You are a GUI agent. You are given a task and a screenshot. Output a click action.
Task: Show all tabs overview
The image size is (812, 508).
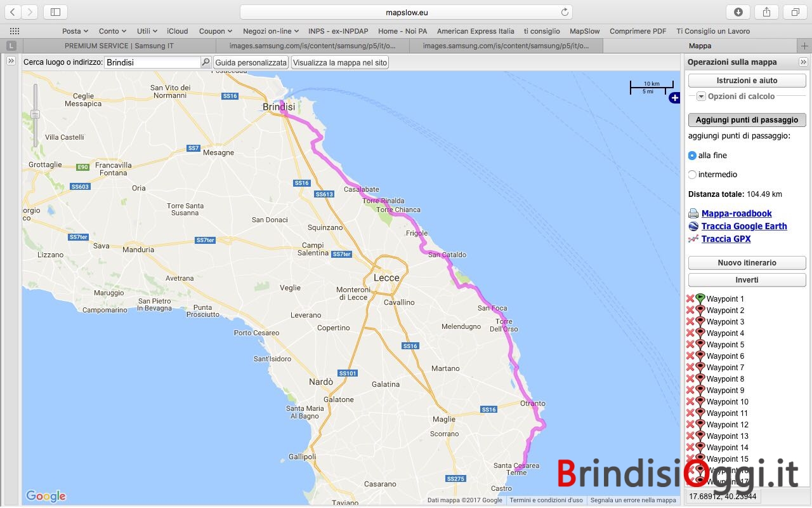pos(795,12)
